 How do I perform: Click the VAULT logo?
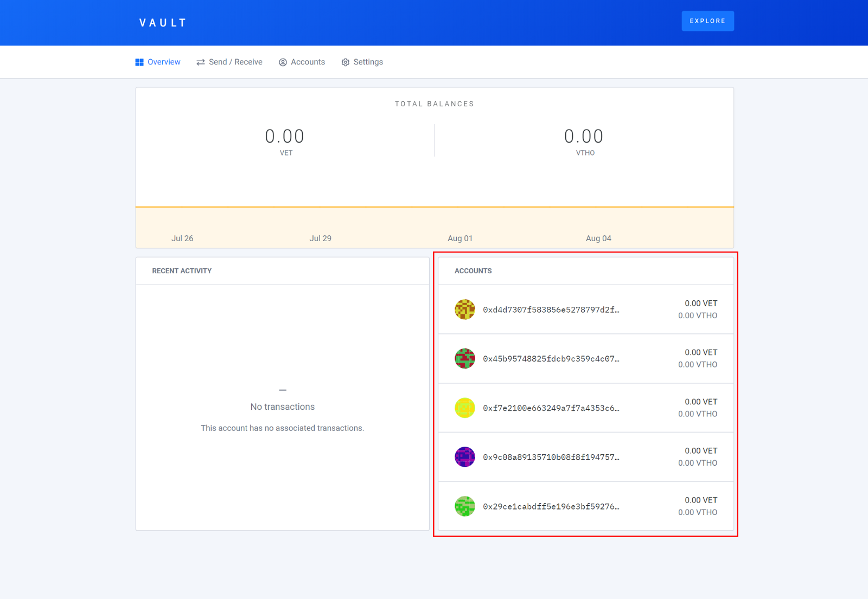pos(163,23)
